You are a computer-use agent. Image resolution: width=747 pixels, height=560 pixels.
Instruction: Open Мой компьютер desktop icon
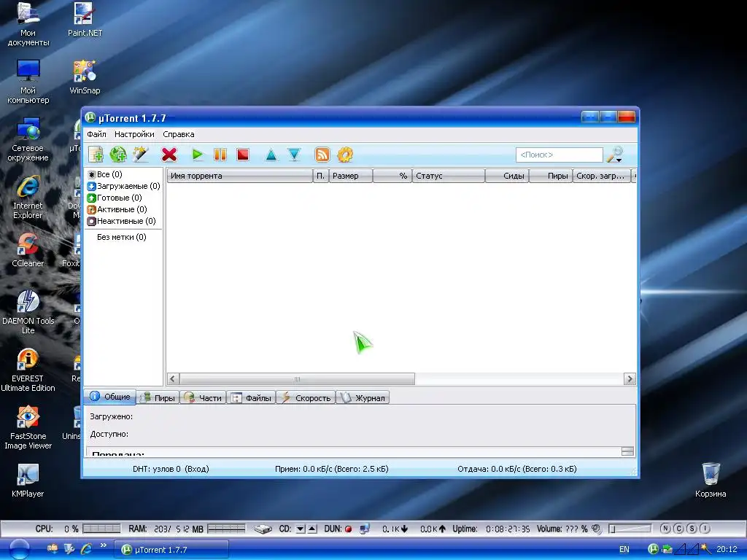tap(28, 82)
